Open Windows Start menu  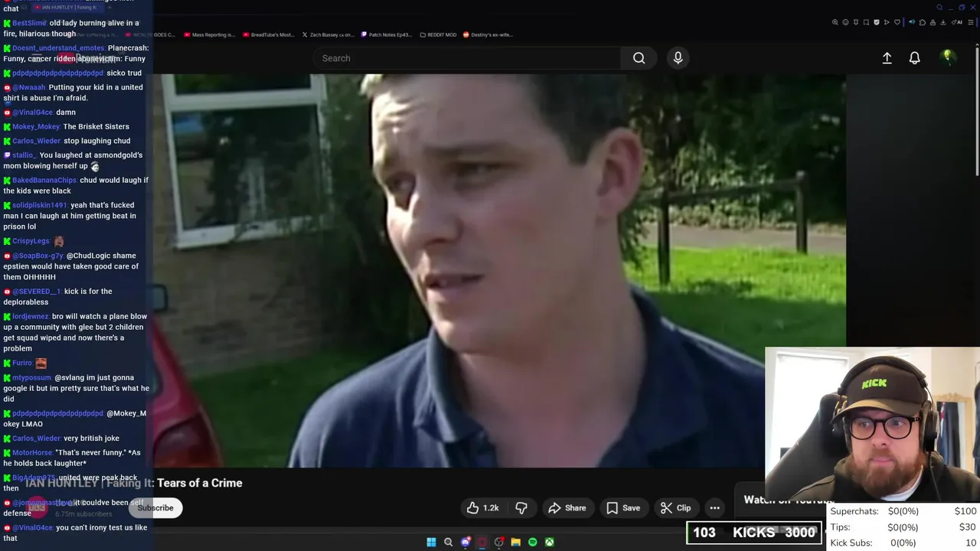[x=431, y=542]
